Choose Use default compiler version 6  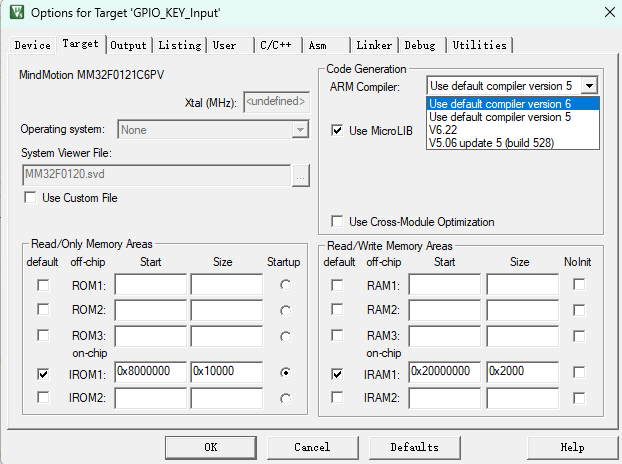pos(513,103)
